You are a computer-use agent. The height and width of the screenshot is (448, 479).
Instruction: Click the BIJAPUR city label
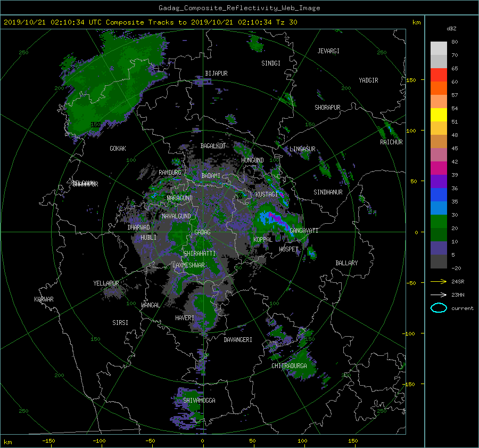click(216, 74)
